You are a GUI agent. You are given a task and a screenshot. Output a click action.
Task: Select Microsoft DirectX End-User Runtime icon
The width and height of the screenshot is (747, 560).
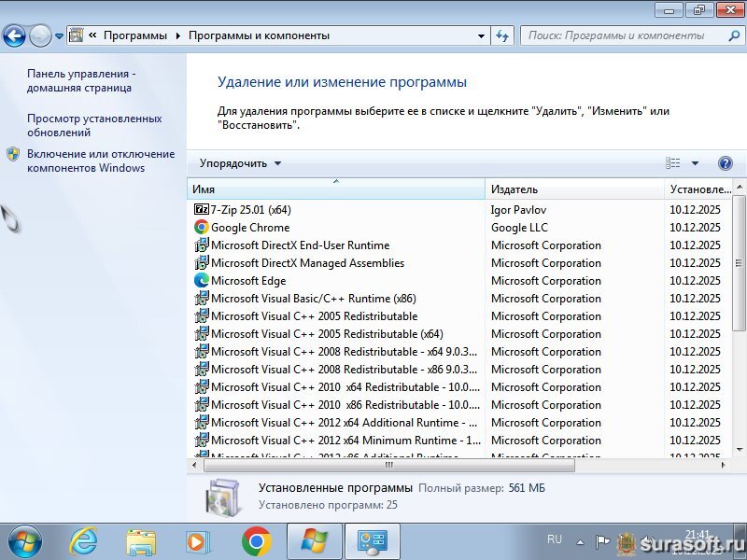click(202, 245)
